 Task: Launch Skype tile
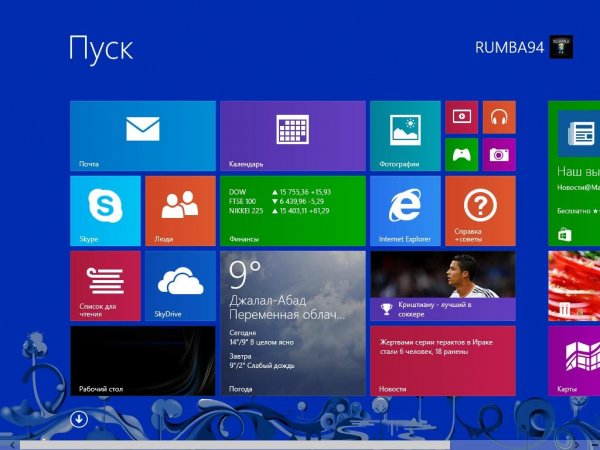tap(105, 211)
